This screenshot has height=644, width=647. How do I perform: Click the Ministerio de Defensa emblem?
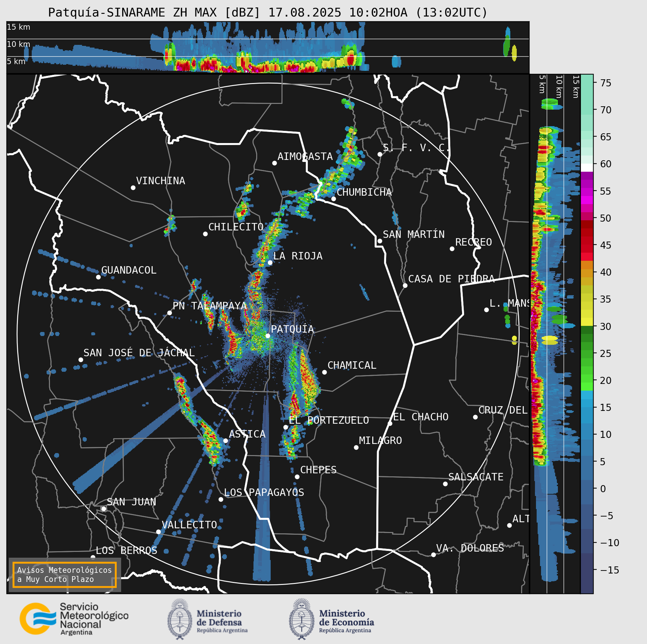coord(180,619)
